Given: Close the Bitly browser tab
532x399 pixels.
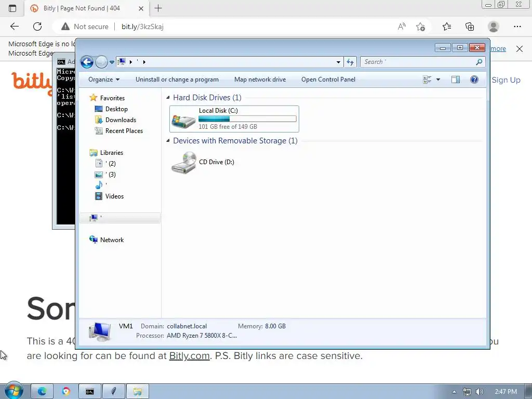Looking at the screenshot, I should pyautogui.click(x=141, y=8).
